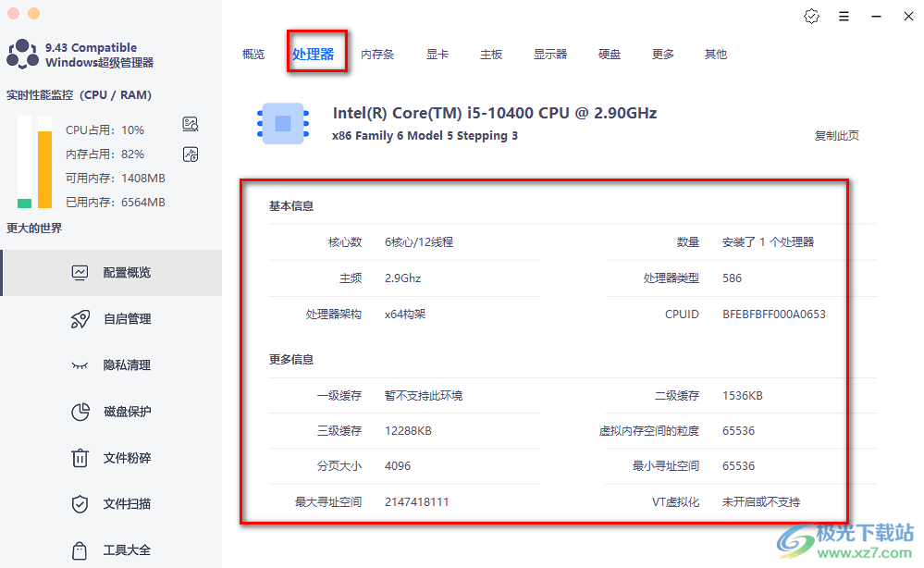The image size is (924, 568).
Task: Switch to the 硬盘 tab
Action: (x=610, y=55)
